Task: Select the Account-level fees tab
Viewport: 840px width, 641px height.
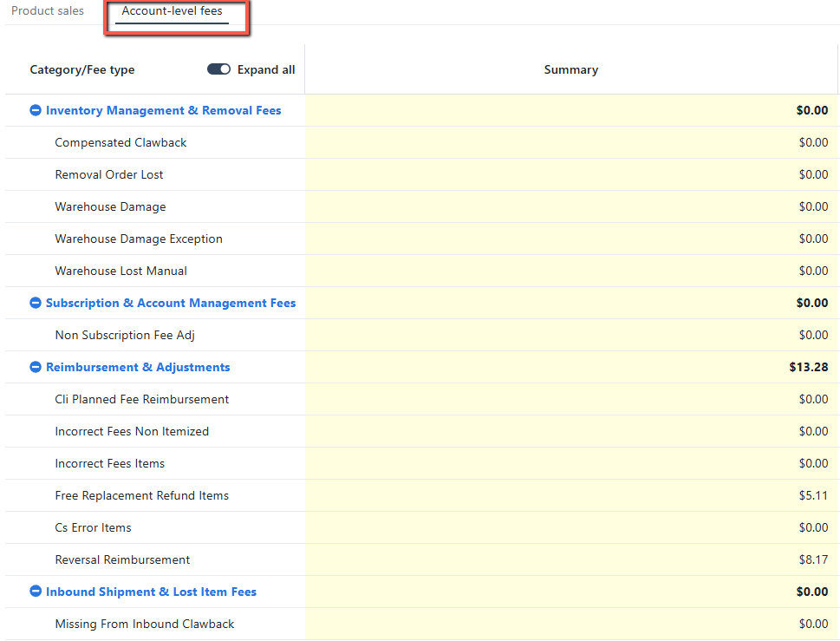Action: 172,10
